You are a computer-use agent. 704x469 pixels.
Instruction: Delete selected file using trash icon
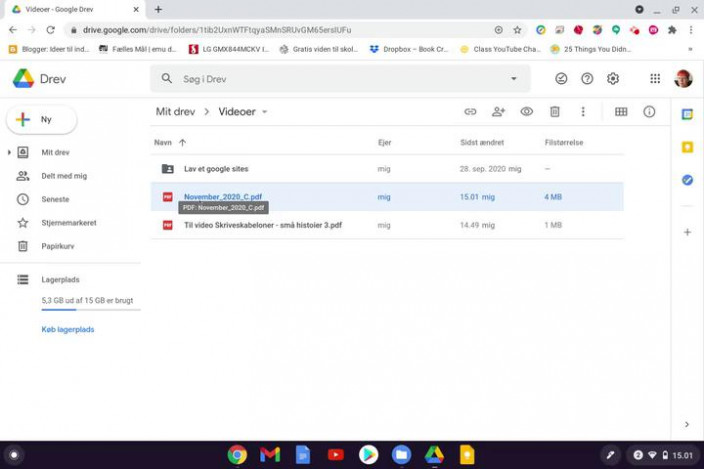click(x=554, y=112)
